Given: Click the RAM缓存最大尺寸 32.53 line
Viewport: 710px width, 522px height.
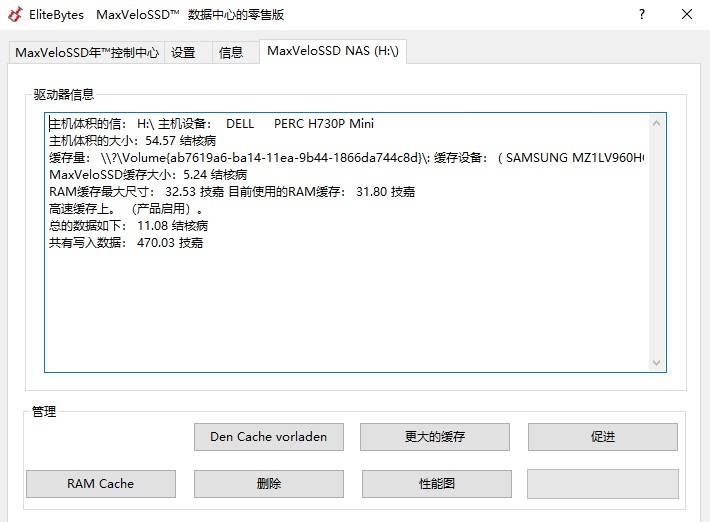Looking at the screenshot, I should [x=232, y=192].
